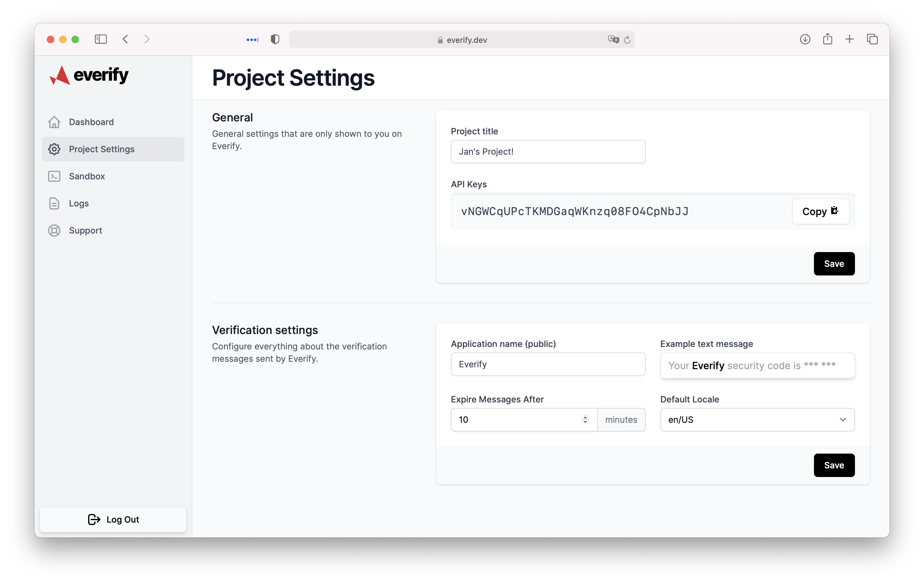Screen dimensions: 924x583
Task: Close the Safari window
Action: pyautogui.click(x=51, y=39)
